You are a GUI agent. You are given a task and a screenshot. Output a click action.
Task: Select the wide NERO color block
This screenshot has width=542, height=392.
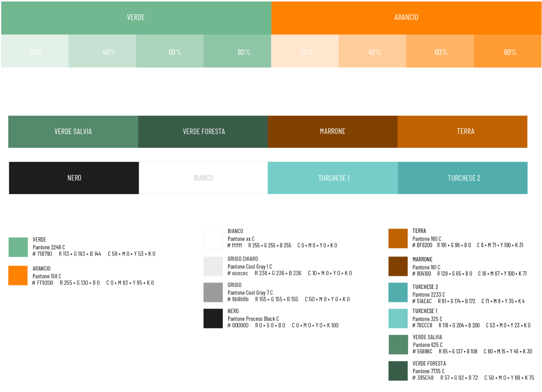click(x=74, y=178)
